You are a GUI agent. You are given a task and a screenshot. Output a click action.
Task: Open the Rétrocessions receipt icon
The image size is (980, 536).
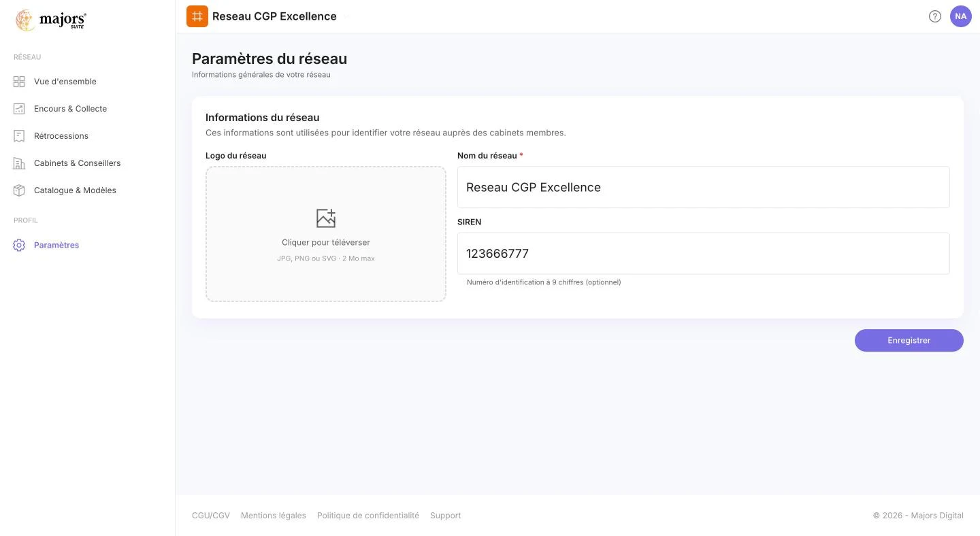19,136
